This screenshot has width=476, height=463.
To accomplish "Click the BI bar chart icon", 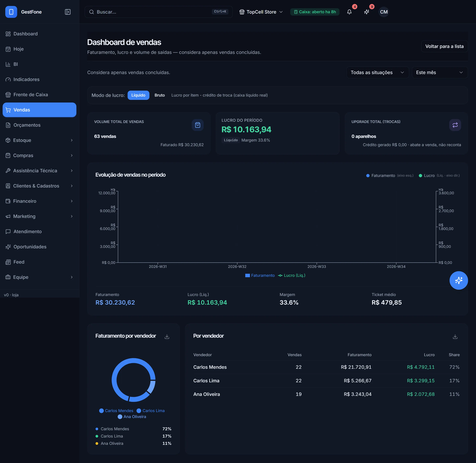I will click(8, 64).
